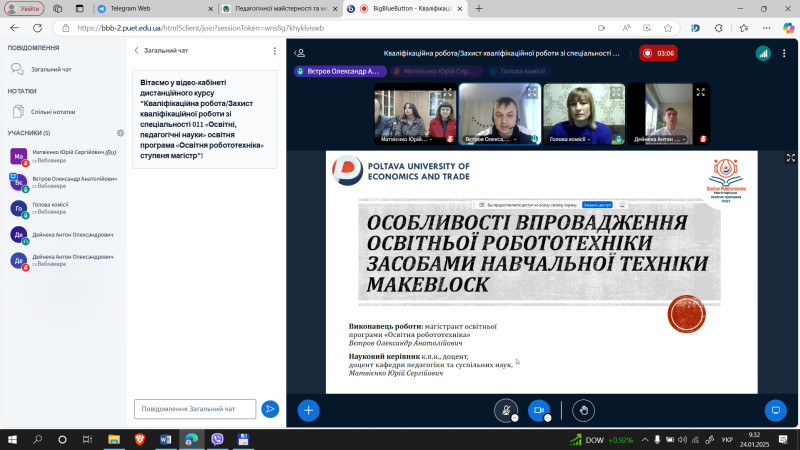The width and height of the screenshot is (800, 450).
Task: Toggle the users list panel icon
Action: tap(300, 53)
